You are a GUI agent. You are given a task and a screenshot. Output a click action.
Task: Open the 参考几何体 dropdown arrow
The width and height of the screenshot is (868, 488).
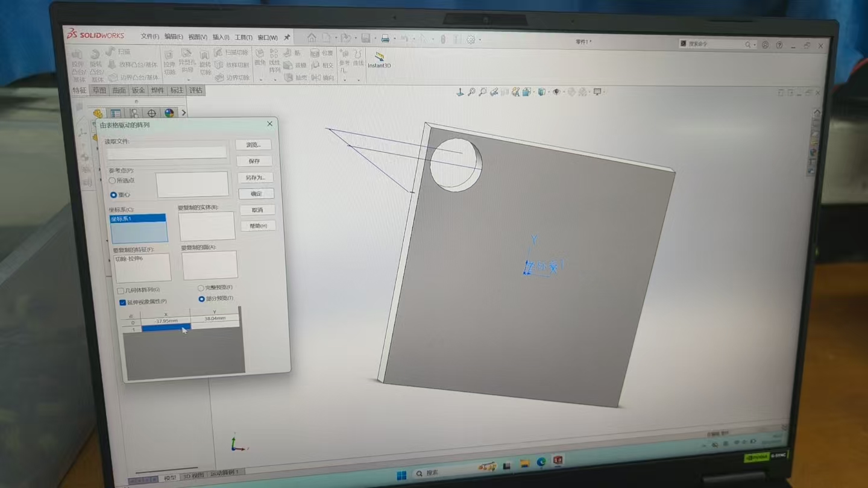344,80
